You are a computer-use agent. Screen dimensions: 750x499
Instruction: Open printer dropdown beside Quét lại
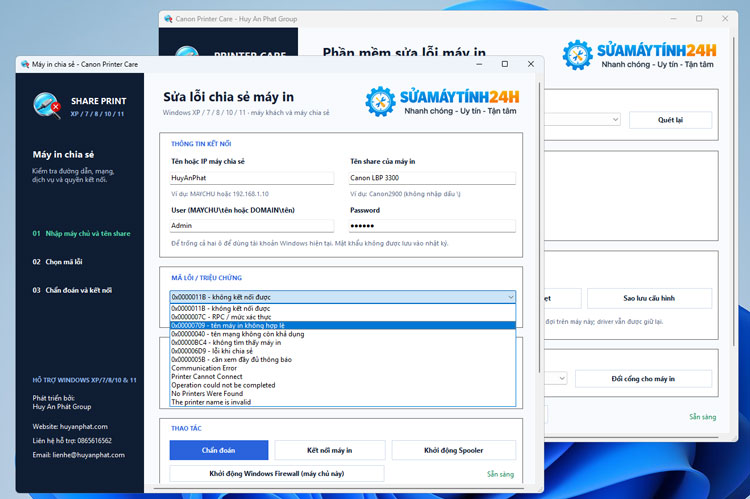coord(615,120)
